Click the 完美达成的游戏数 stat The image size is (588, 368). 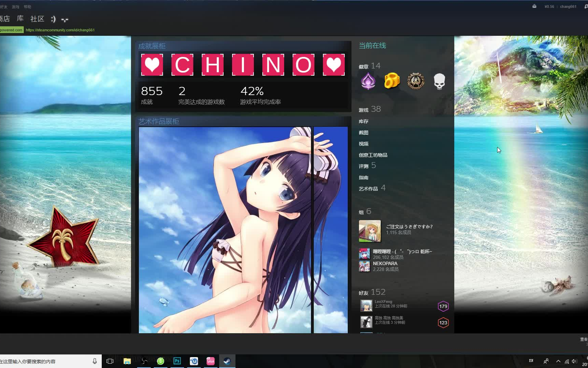[201, 95]
